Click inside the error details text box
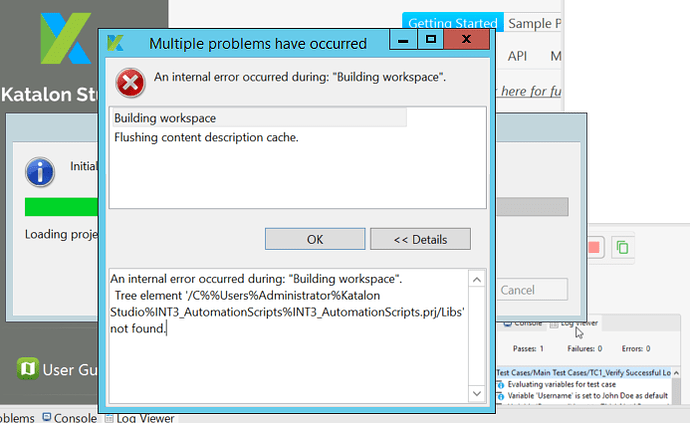 coord(289,336)
